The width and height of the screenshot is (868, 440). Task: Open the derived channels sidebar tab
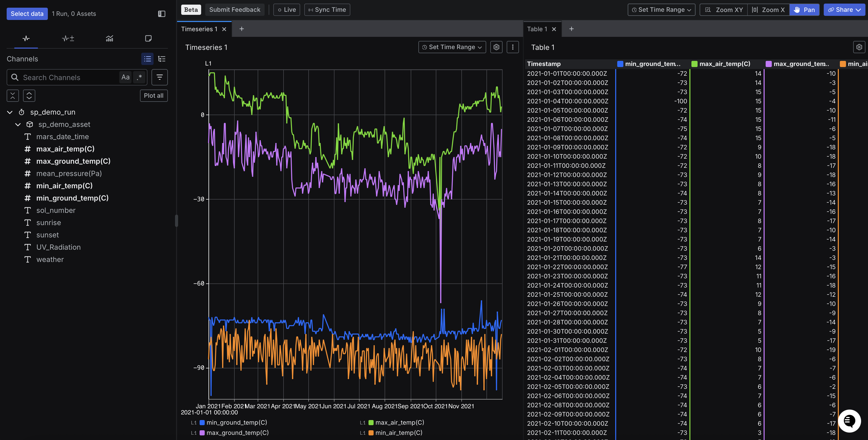click(68, 38)
